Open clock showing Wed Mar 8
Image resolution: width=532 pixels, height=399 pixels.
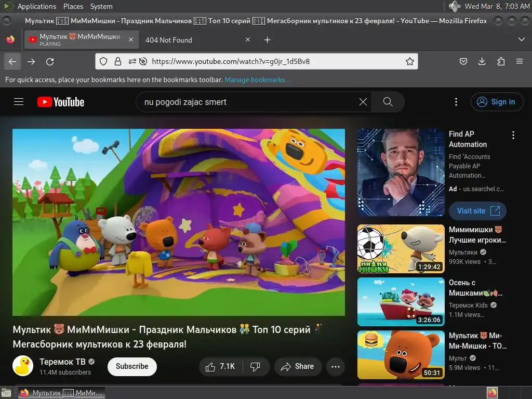pyautogui.click(x=497, y=6)
